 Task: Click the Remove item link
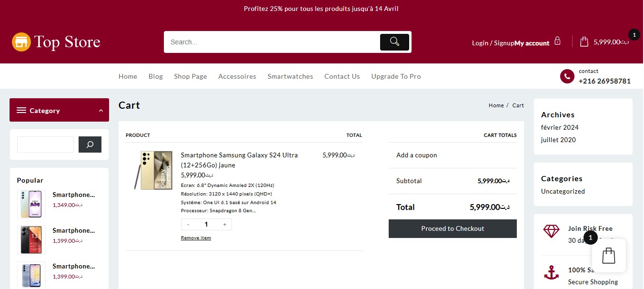[196, 237]
